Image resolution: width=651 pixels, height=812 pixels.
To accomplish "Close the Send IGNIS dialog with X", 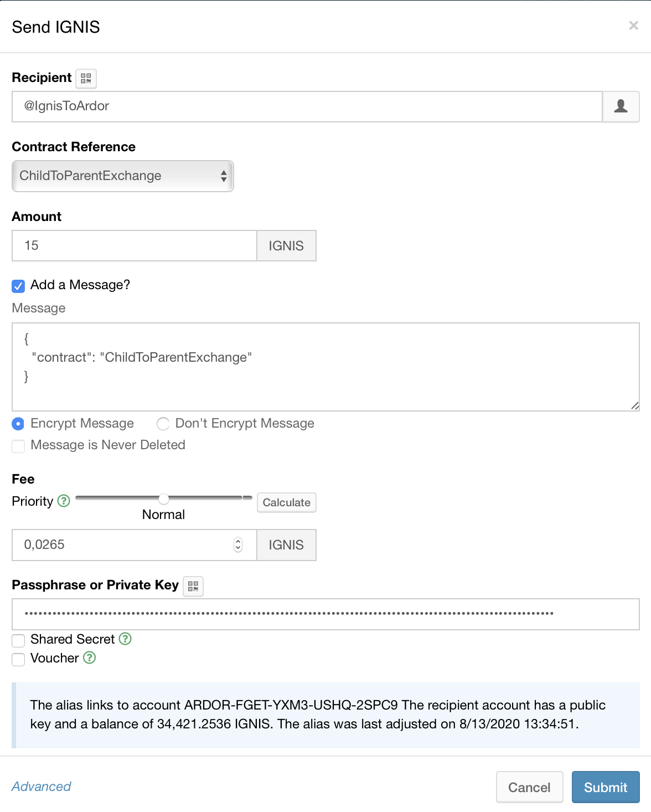I will 633,25.
